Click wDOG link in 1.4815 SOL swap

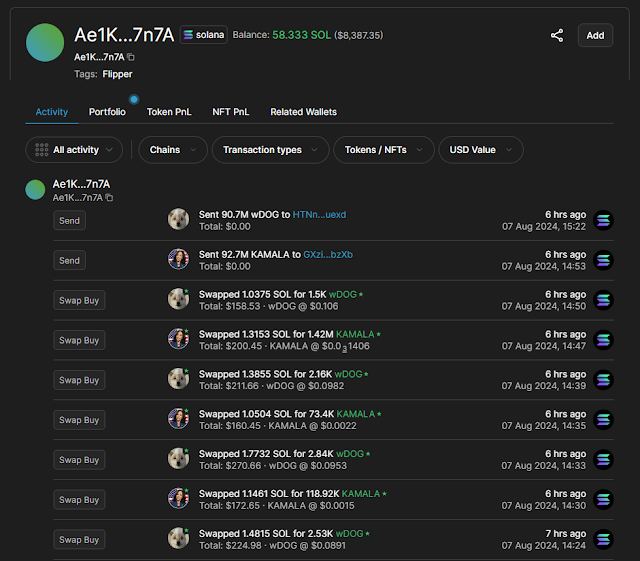[349, 534]
